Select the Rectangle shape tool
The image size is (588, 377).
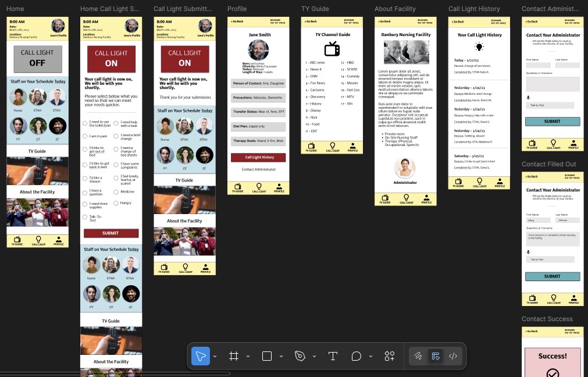click(267, 356)
